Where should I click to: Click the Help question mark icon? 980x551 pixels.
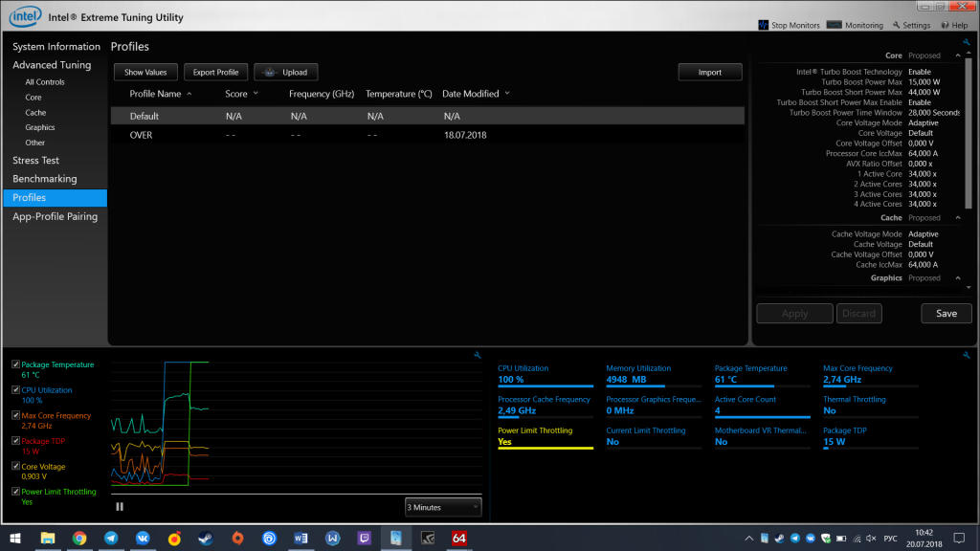click(x=946, y=26)
